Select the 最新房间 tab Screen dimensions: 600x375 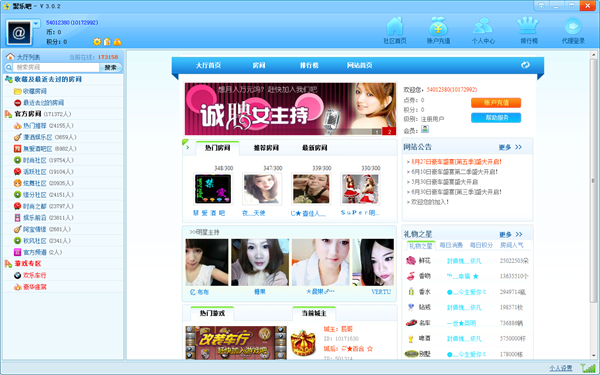315,148
